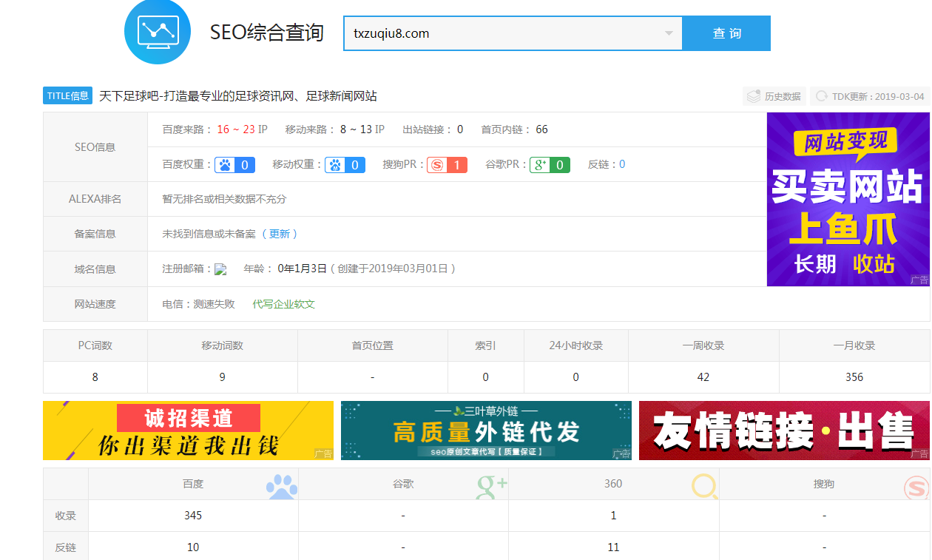The width and height of the screenshot is (932, 560).
Task: Click the 百度来路 16 ~ 23 IP value
Action: (x=243, y=129)
